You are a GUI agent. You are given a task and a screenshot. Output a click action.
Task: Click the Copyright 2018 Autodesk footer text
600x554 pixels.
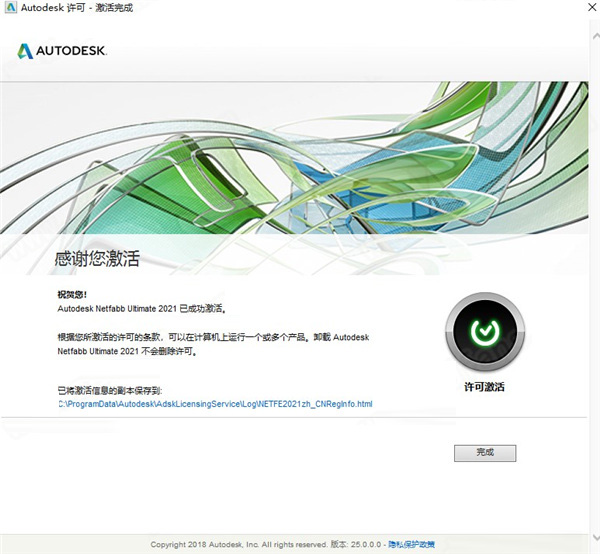pos(239,544)
